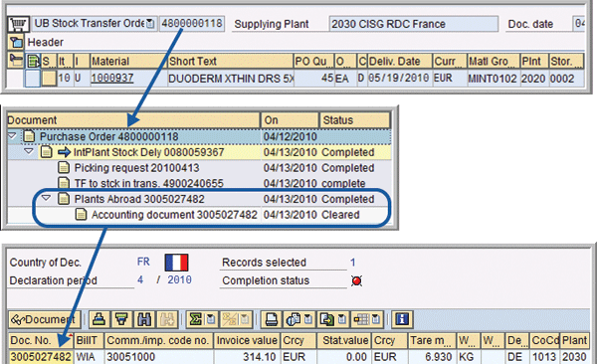The width and height of the screenshot is (597, 364).
Task: Click the print icon in toolbar
Action: click(271, 319)
